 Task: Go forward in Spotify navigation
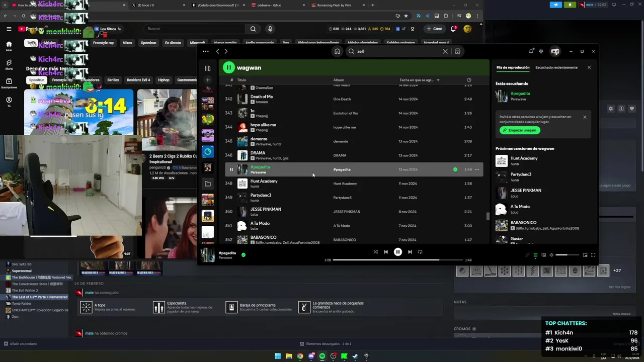226,51
